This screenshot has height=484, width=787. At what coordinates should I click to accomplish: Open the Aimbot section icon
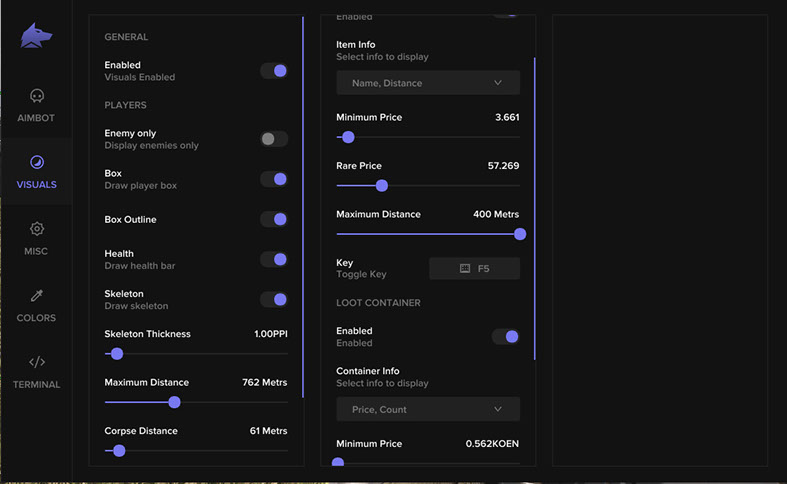(x=36, y=96)
